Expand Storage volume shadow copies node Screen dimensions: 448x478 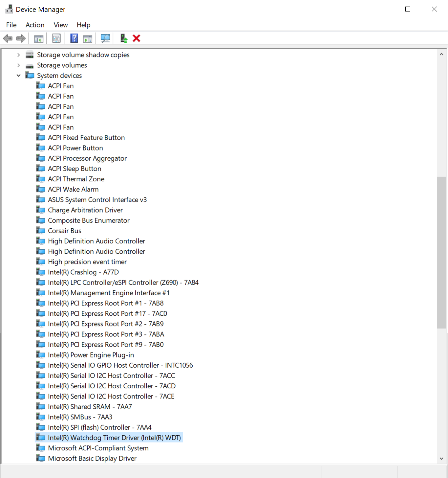pyautogui.click(x=19, y=55)
